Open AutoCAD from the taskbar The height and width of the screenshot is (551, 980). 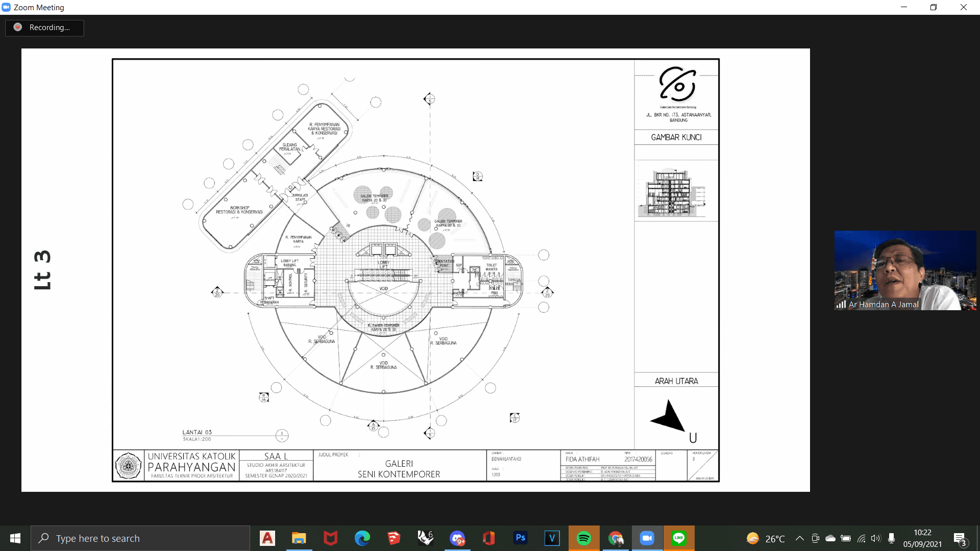pyautogui.click(x=267, y=538)
